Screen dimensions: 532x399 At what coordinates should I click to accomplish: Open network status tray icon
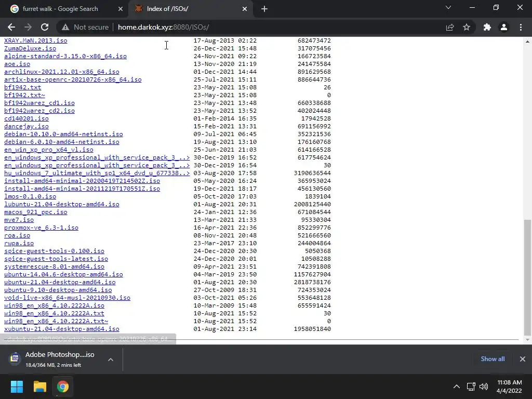471,387
